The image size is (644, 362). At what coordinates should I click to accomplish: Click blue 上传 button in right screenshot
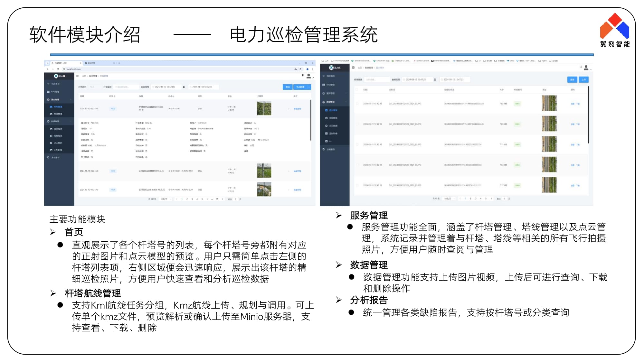click(x=584, y=79)
